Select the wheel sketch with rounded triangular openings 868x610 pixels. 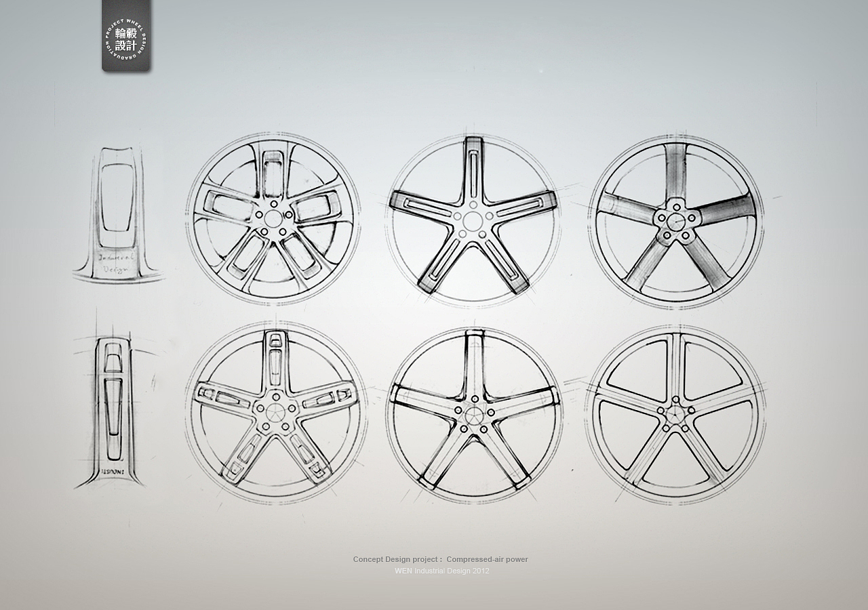click(675, 415)
